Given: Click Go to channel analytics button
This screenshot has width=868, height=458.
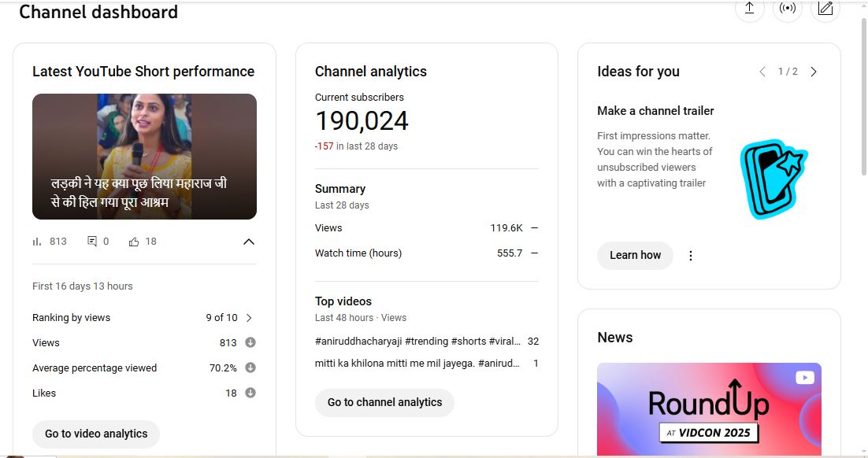Looking at the screenshot, I should click(x=384, y=402).
